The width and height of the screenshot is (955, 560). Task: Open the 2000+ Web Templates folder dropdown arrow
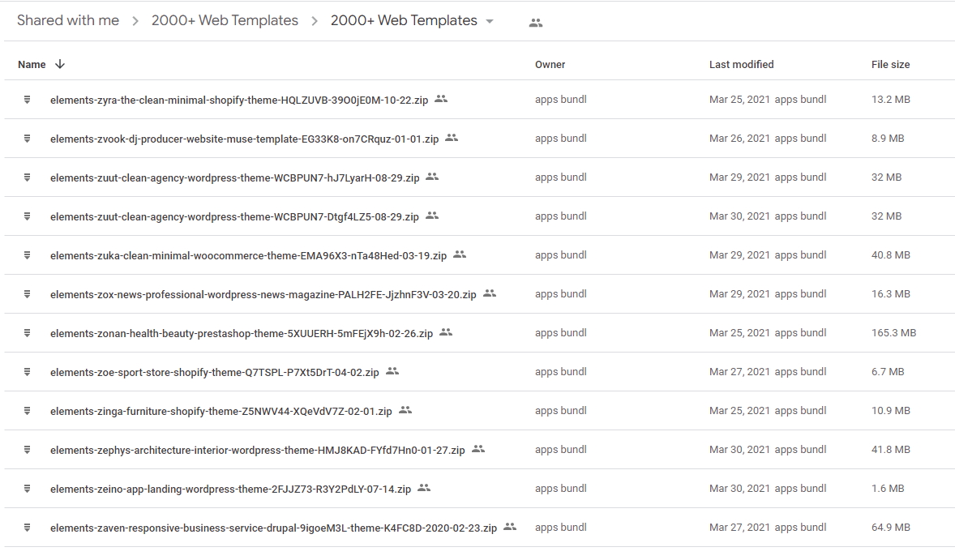pyautogui.click(x=490, y=21)
